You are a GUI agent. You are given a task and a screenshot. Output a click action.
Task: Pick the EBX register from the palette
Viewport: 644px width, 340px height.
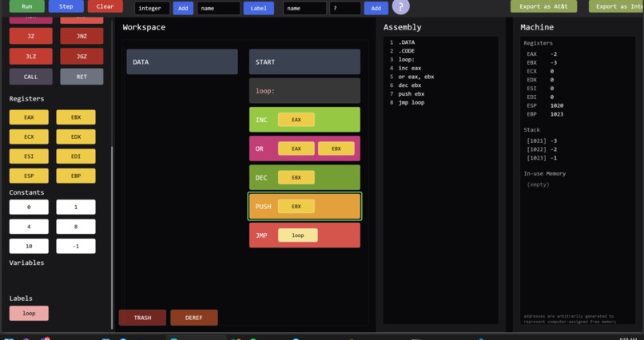pyautogui.click(x=76, y=117)
